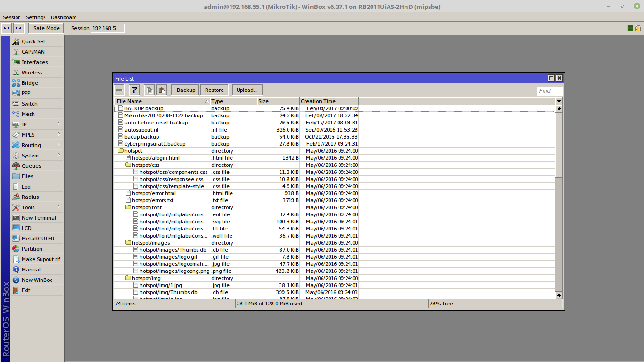Click the redo arrow in the toolbar
The image size is (644, 362).
point(18,28)
